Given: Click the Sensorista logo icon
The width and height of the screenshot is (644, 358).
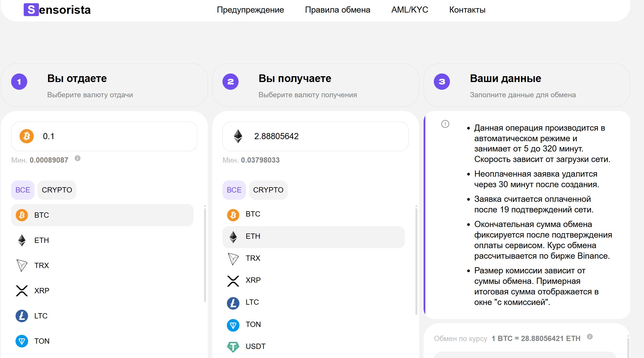Looking at the screenshot, I should pyautogui.click(x=30, y=10).
